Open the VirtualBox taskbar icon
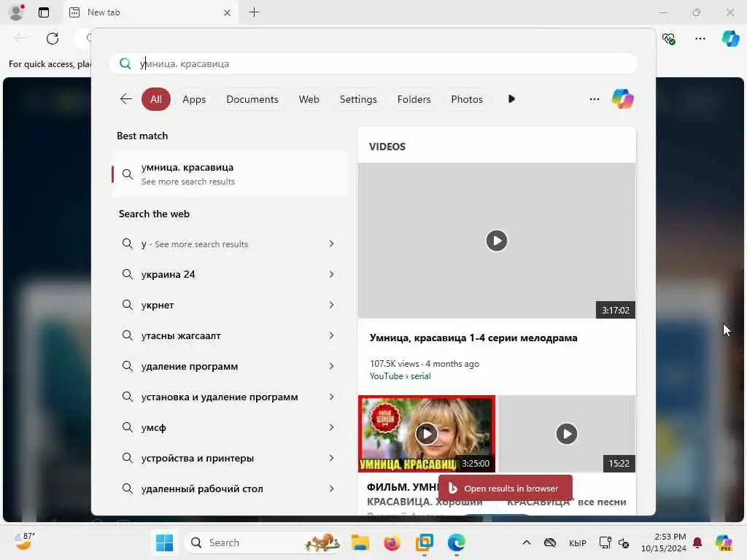Viewport: 747px width, 560px height. 424,542
